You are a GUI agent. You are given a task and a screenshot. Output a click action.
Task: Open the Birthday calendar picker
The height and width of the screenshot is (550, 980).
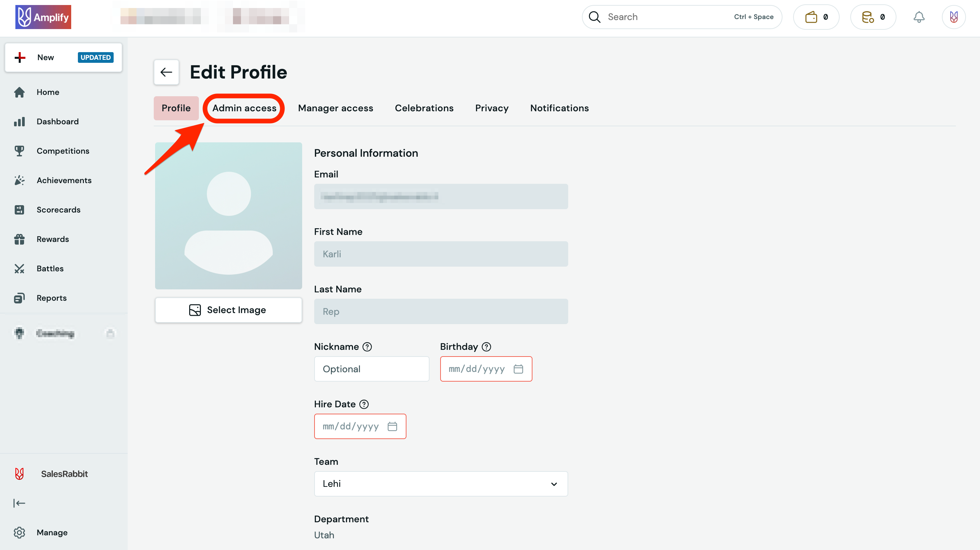pyautogui.click(x=518, y=369)
